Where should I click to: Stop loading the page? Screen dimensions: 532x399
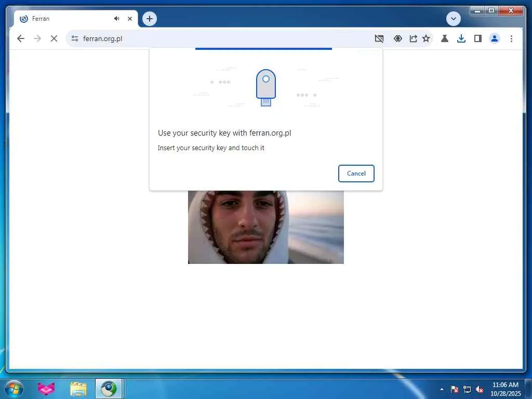pyautogui.click(x=54, y=38)
